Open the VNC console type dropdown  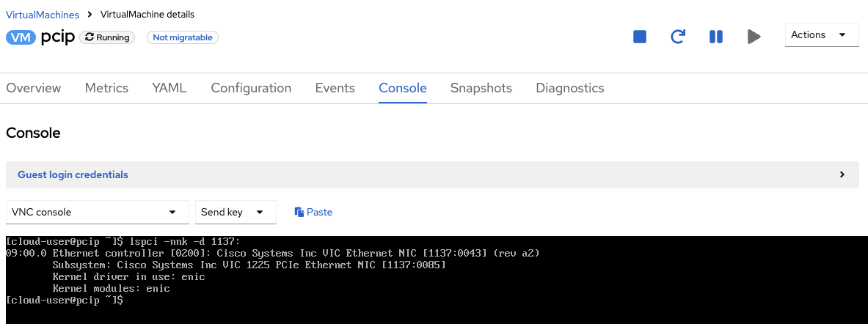tap(95, 212)
